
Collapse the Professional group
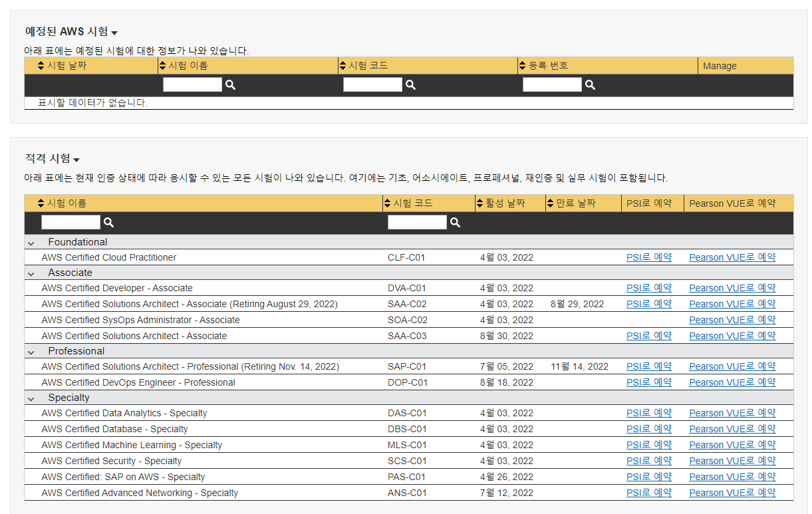coord(31,352)
